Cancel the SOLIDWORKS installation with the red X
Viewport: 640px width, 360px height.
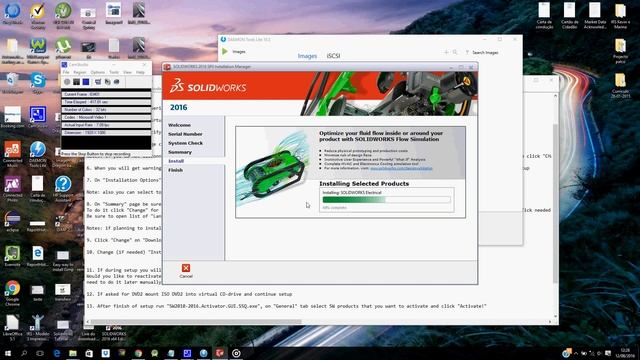point(186,268)
